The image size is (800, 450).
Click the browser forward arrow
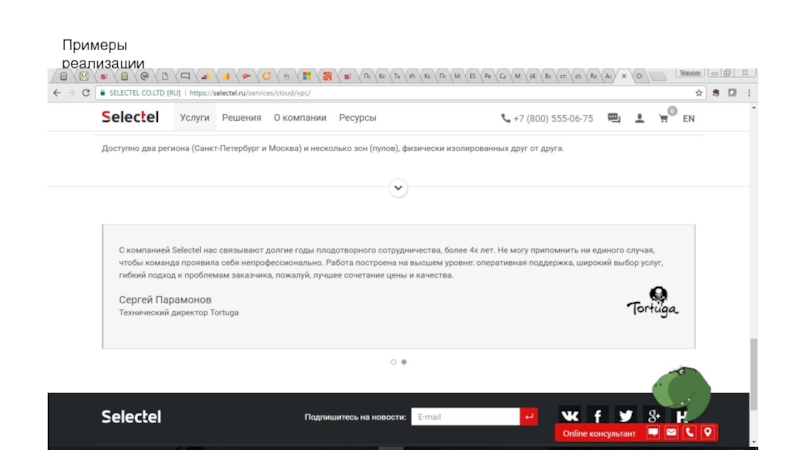71,93
